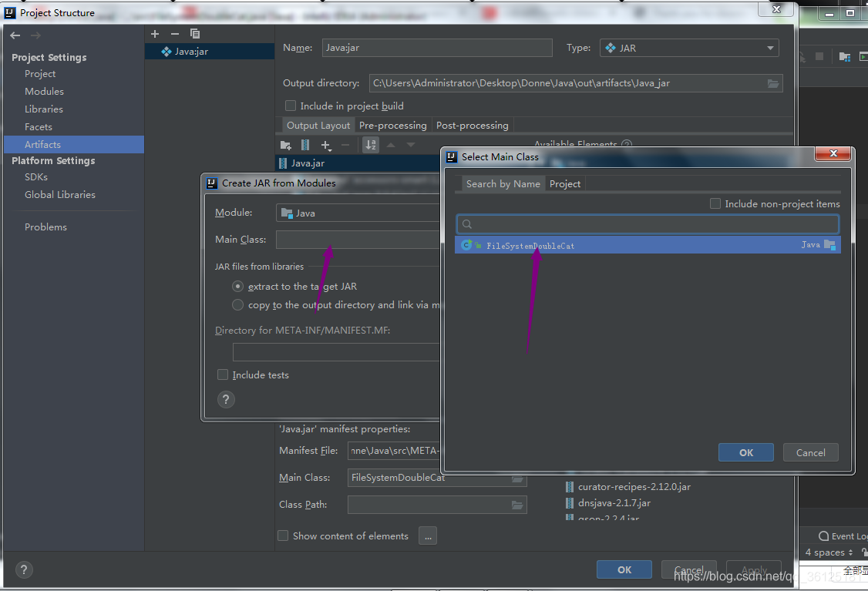The height and width of the screenshot is (591, 868).
Task: Open help in Create JAR from Modules dialog
Action: coord(226,400)
